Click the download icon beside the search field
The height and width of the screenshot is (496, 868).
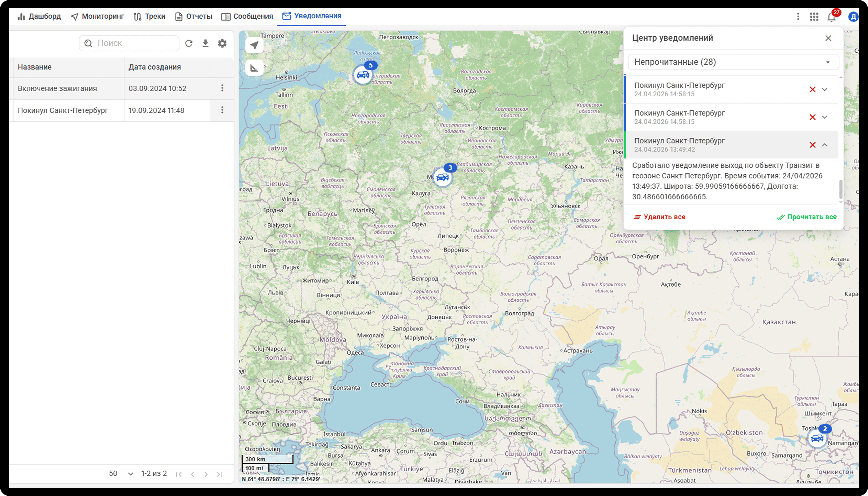coord(205,43)
